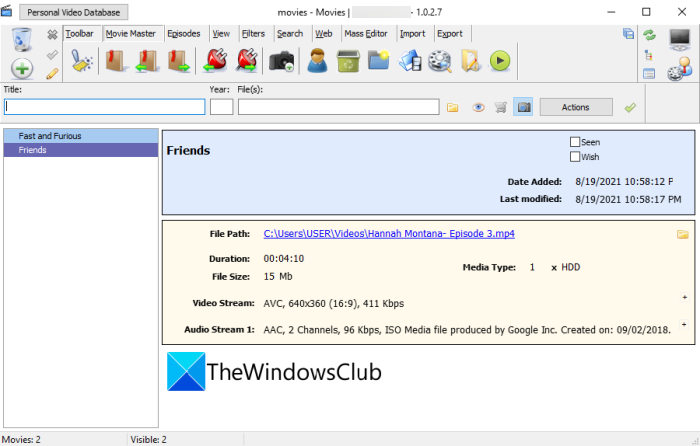Click into the File(s) input field
This screenshot has height=446, width=700.
pos(338,107)
